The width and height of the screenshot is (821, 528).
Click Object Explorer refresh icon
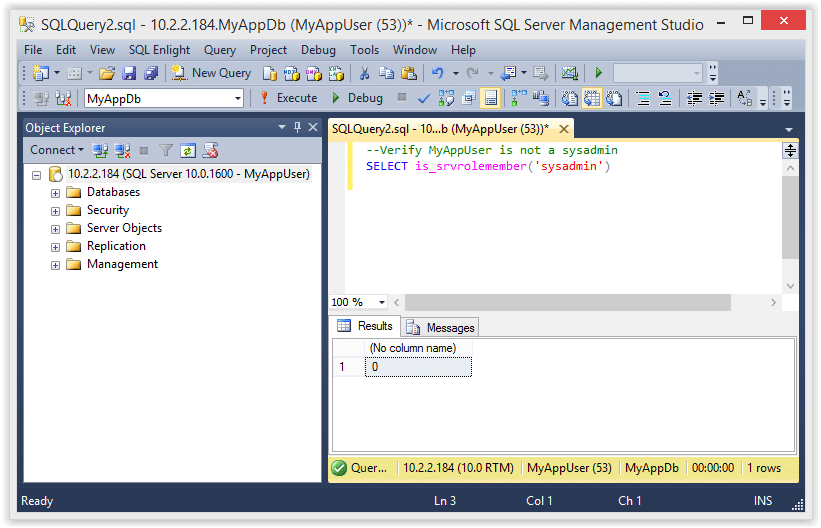[x=188, y=151]
